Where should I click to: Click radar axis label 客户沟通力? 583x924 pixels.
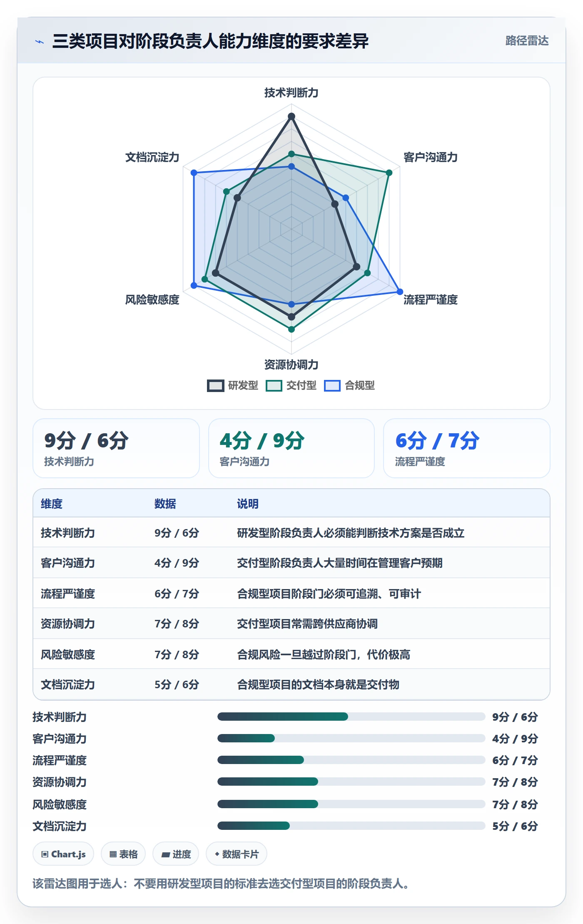point(431,157)
